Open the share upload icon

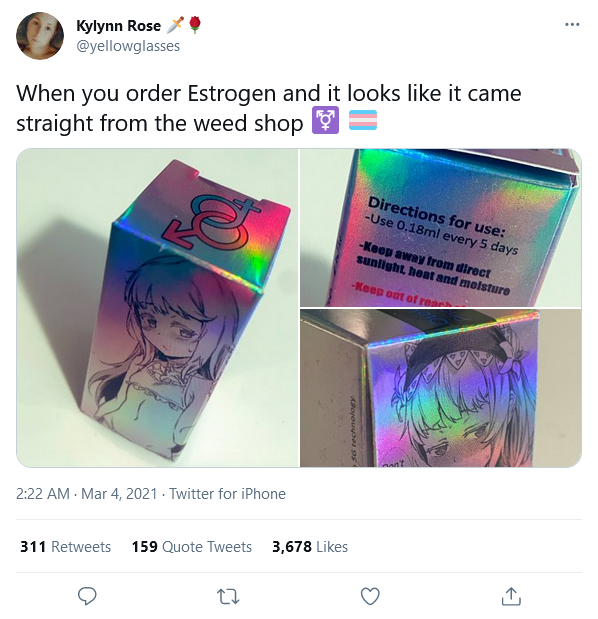coord(511,596)
